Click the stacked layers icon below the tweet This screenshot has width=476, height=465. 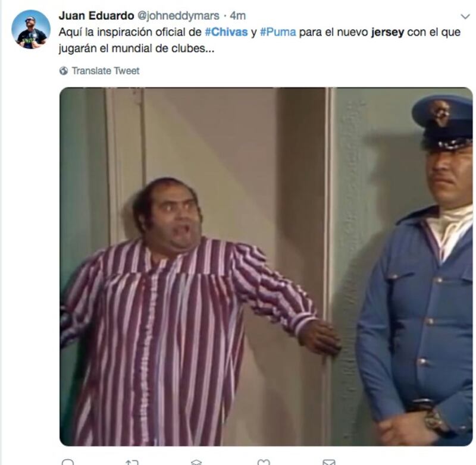coord(196,462)
